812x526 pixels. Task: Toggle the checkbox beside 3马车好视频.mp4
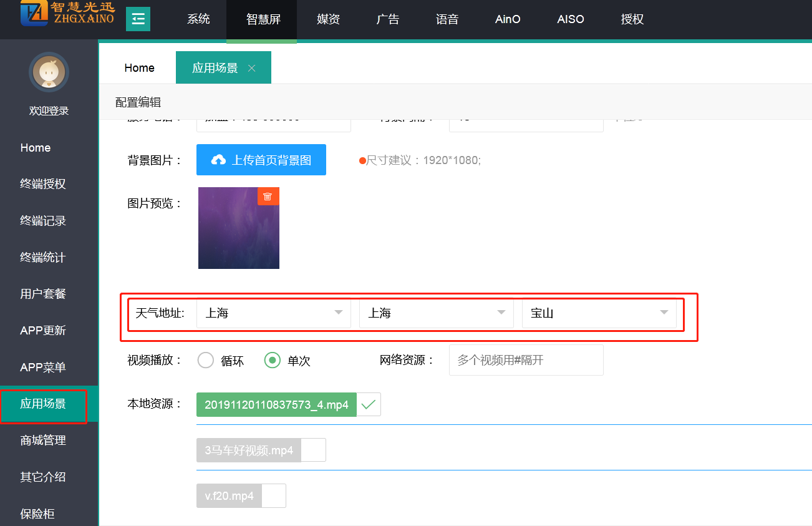[x=313, y=450]
